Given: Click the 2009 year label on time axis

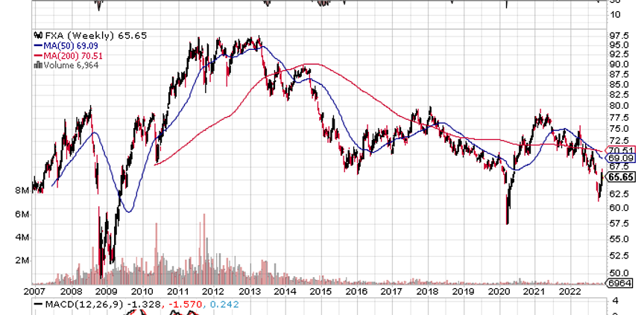Looking at the screenshot, I should pyautogui.click(x=107, y=291).
